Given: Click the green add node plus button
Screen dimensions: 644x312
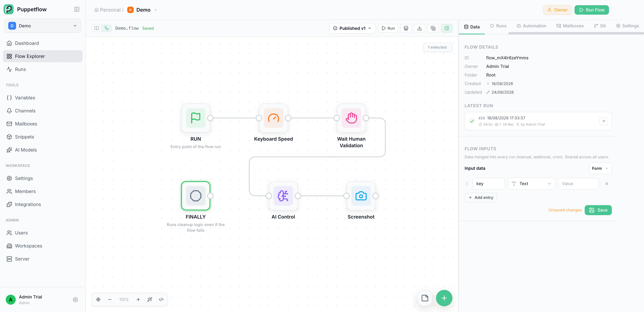Looking at the screenshot, I should 444,298.
